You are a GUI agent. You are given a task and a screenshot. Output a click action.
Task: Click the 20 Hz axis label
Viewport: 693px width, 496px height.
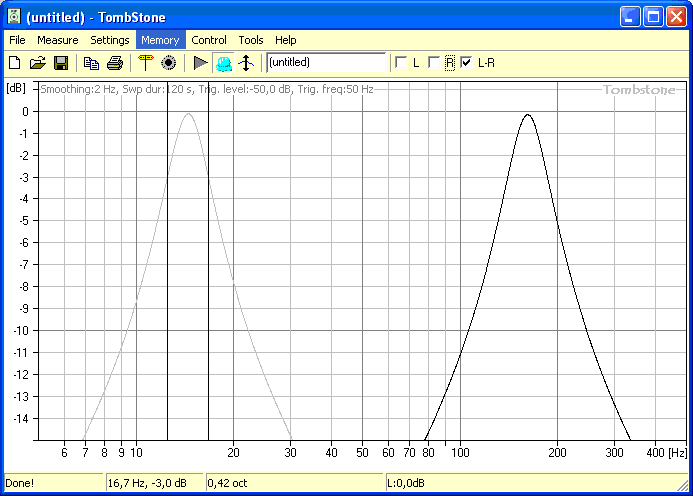coord(233,453)
